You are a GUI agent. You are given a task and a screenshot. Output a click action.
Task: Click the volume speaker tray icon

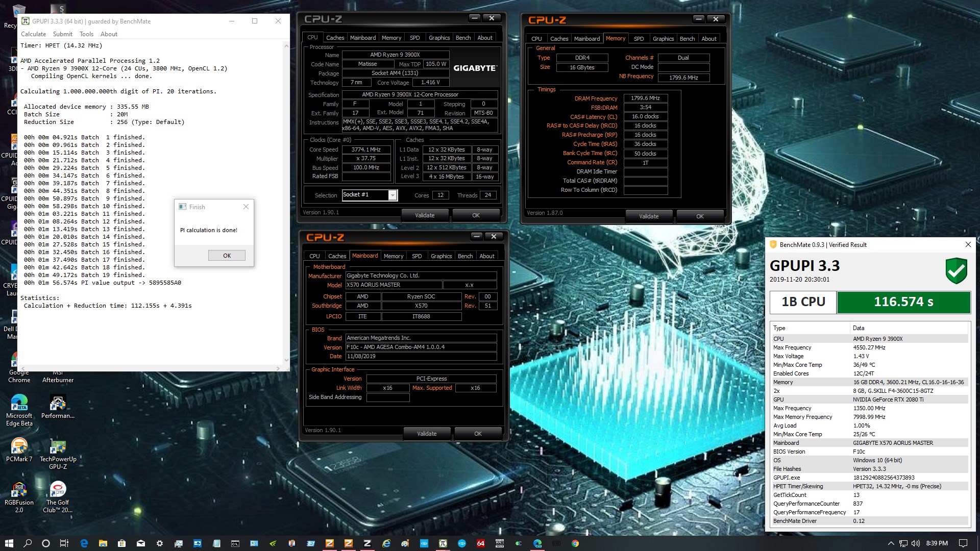coord(915,543)
